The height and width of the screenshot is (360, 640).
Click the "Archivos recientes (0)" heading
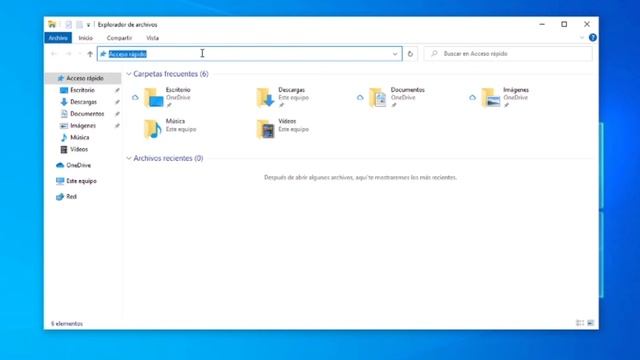pyautogui.click(x=168, y=158)
